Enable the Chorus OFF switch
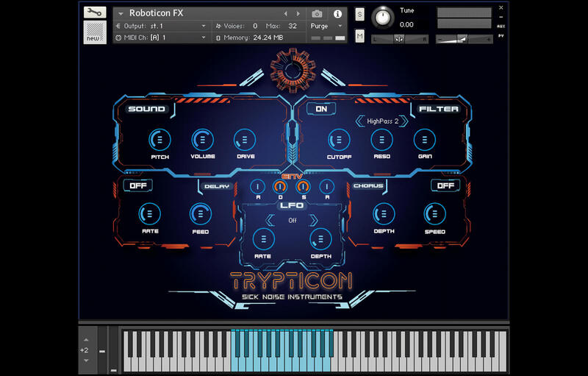 (445, 185)
